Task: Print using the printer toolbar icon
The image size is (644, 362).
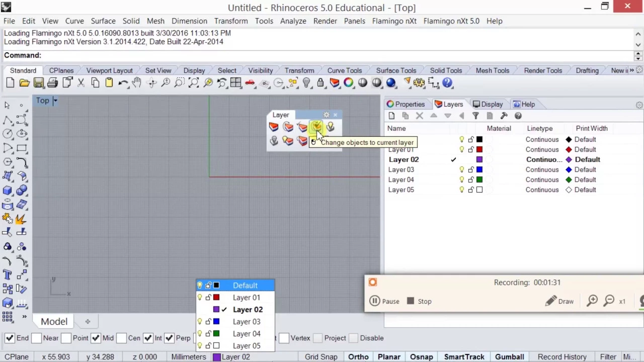Action: pyautogui.click(x=53, y=83)
